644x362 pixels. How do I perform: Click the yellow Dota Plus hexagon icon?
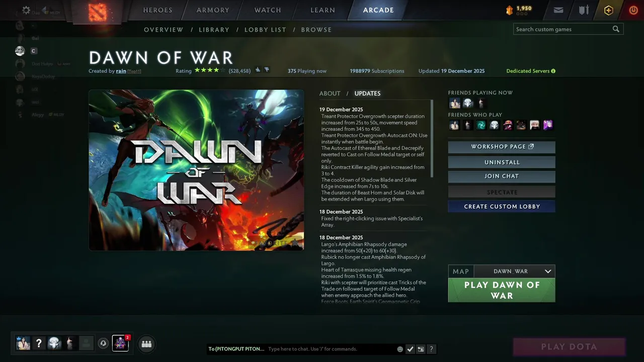tap(609, 10)
